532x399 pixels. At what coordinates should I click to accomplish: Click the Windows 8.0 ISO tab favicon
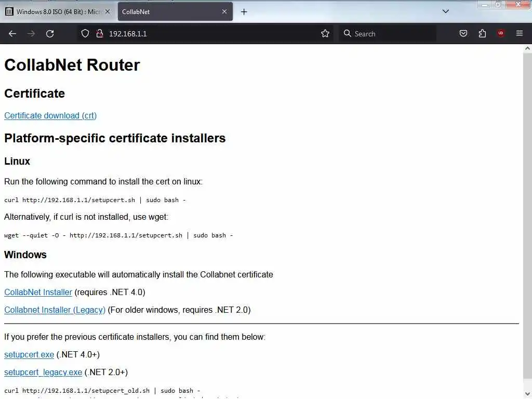[x=9, y=12]
